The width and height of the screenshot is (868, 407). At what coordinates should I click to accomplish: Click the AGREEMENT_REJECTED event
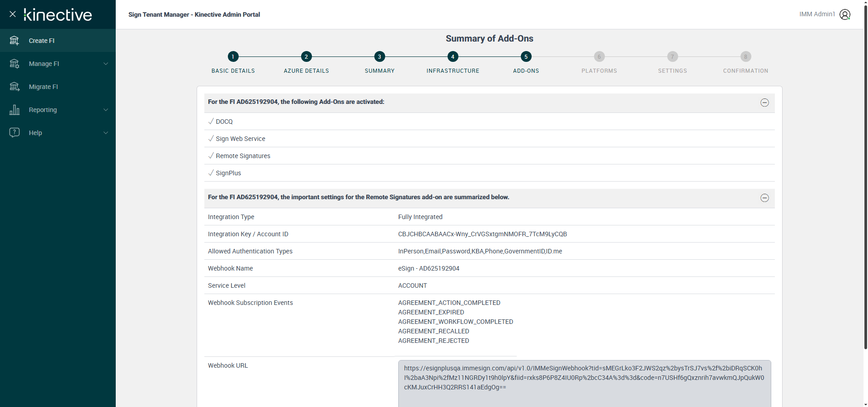[x=434, y=341]
